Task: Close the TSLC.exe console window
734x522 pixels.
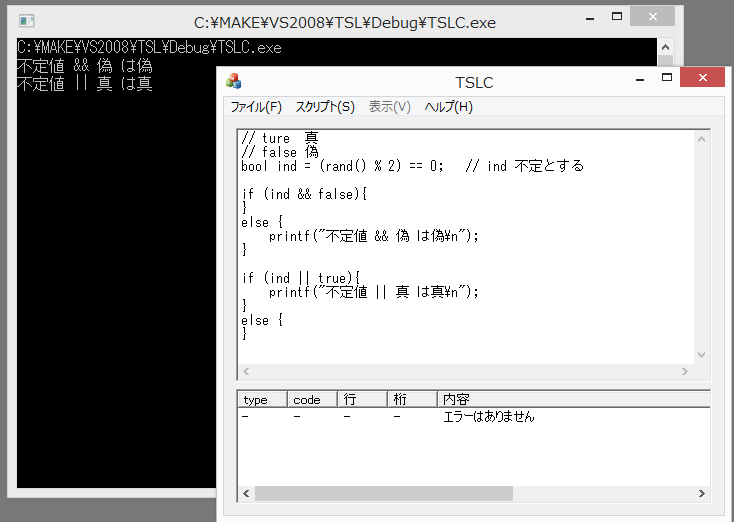Action: [653, 17]
